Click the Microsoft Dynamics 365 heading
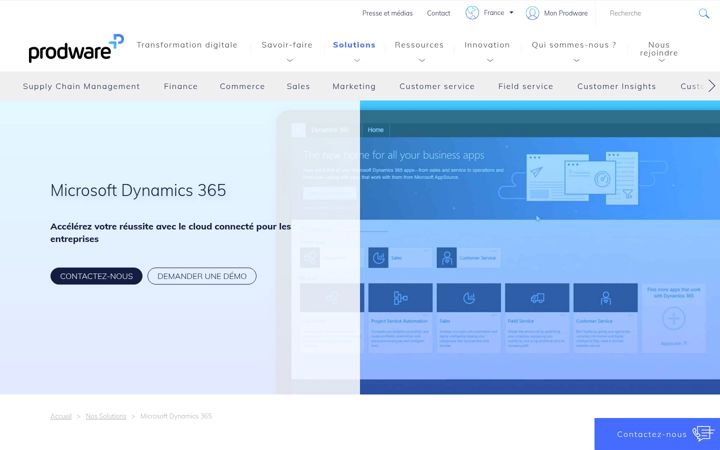This screenshot has height=450, width=720. 138,190
